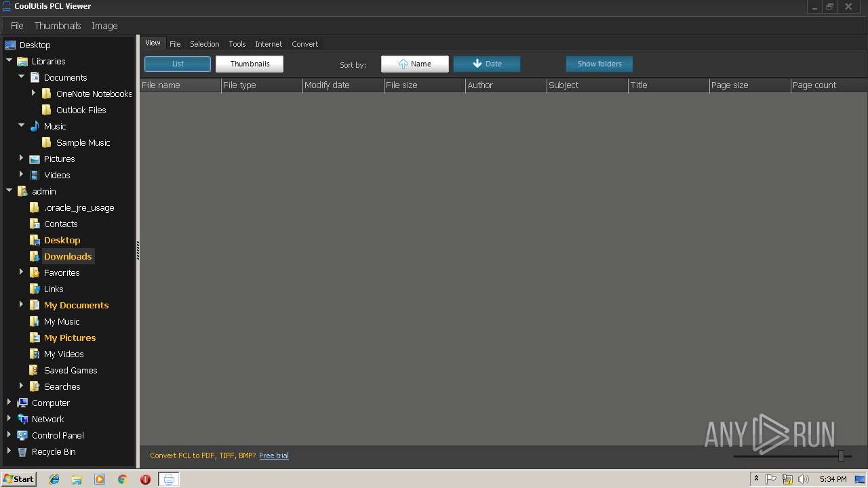Viewport: 868px width, 488px height.
Task: Expand the Network tree node
Action: tap(9, 419)
